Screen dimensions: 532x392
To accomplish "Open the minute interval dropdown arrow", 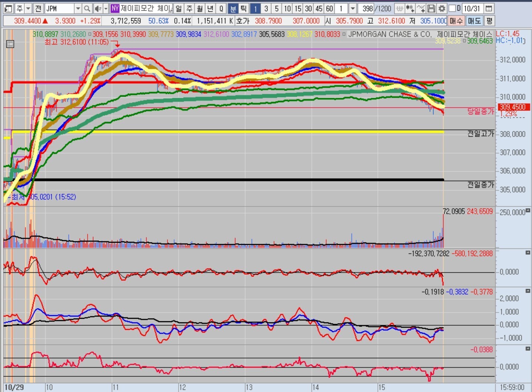I will pyautogui.click(x=353, y=9).
